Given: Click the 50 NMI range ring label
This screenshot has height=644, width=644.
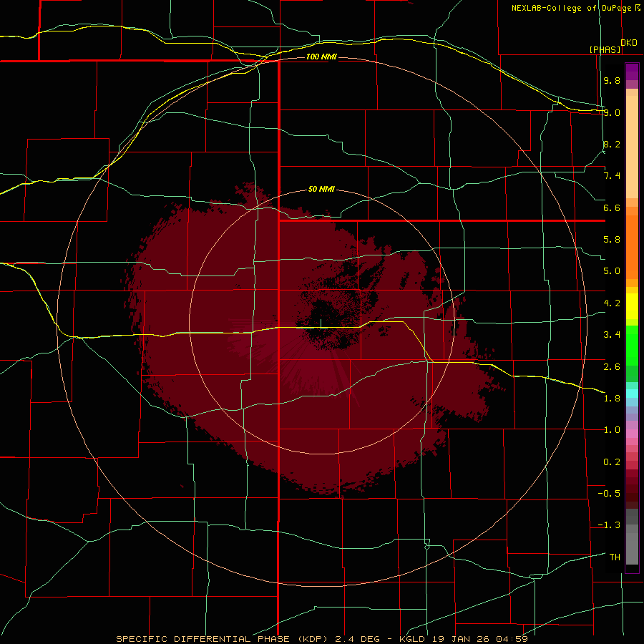Looking at the screenshot, I should (321, 189).
